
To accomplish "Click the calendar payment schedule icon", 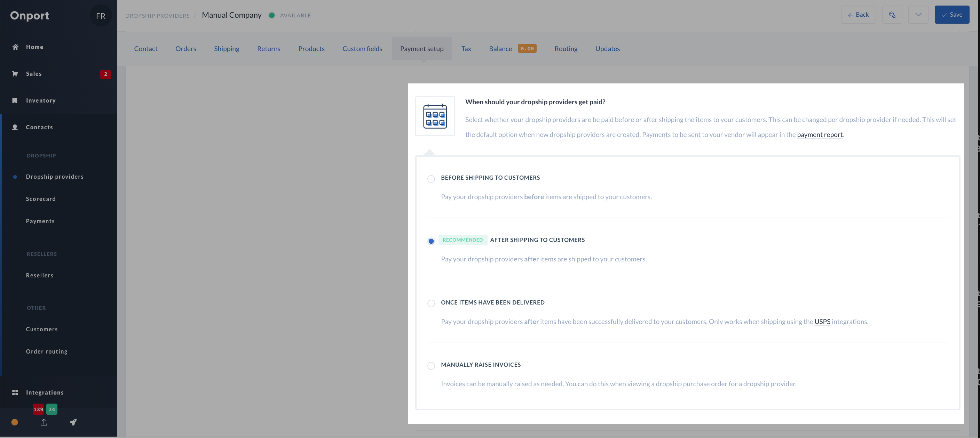I will 435,116.
